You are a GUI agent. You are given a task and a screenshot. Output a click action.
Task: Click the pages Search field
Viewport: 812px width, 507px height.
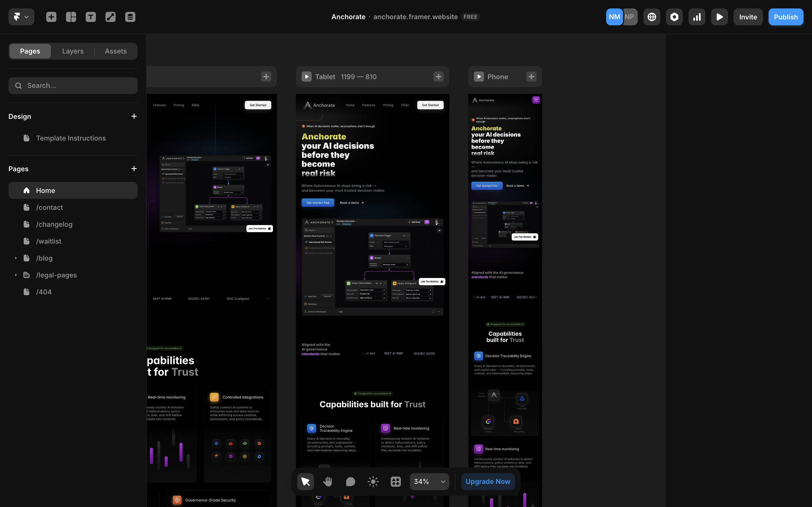73,86
